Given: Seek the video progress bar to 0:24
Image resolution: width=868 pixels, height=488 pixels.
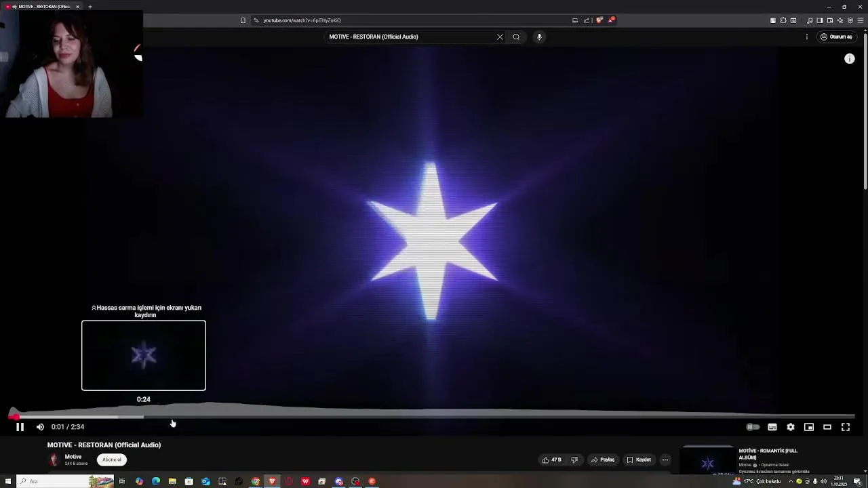Looking at the screenshot, I should [x=143, y=417].
